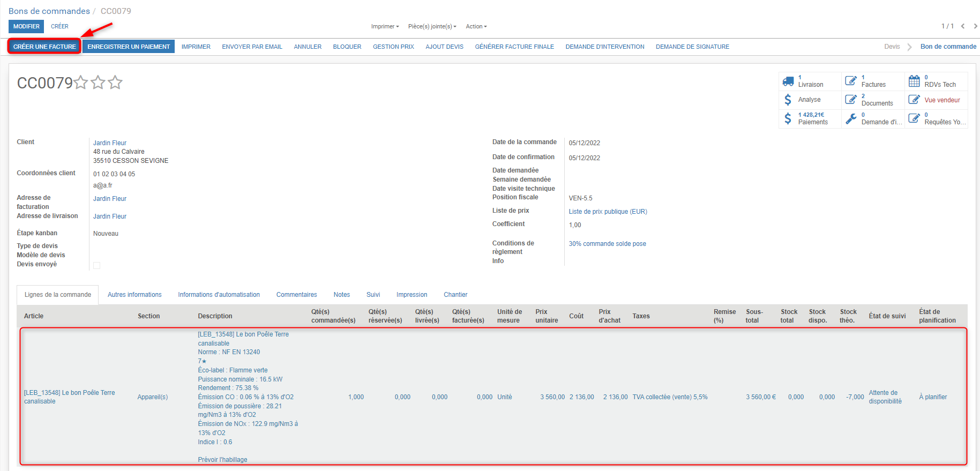Click Enregistrer un paiement button
The image size is (980, 471).
[x=129, y=47]
